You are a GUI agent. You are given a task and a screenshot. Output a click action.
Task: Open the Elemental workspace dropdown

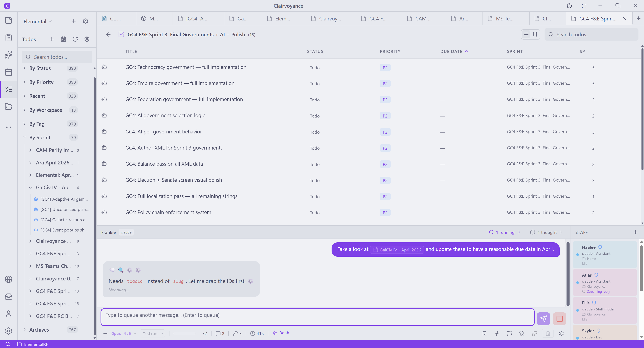[x=38, y=21]
